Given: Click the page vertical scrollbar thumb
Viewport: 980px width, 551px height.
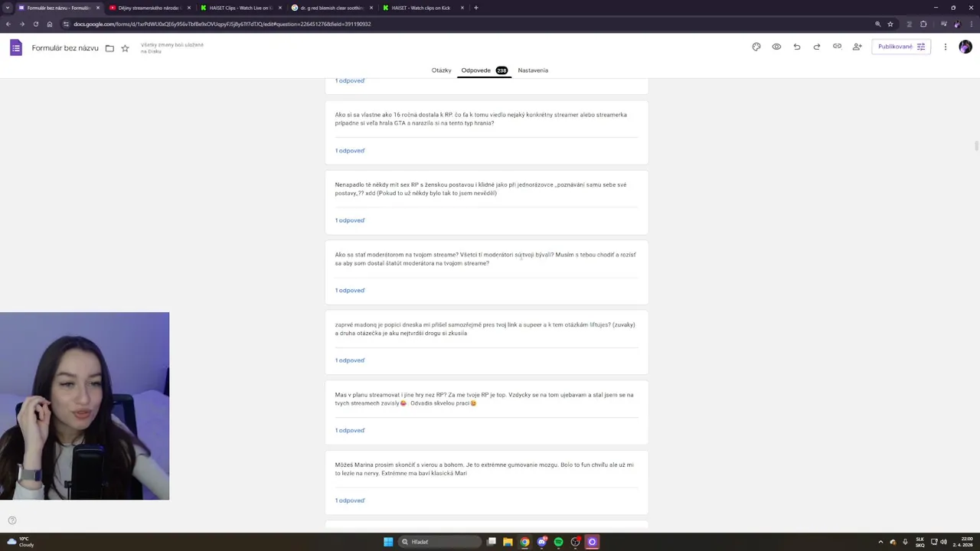Looking at the screenshot, I should 976,146.
